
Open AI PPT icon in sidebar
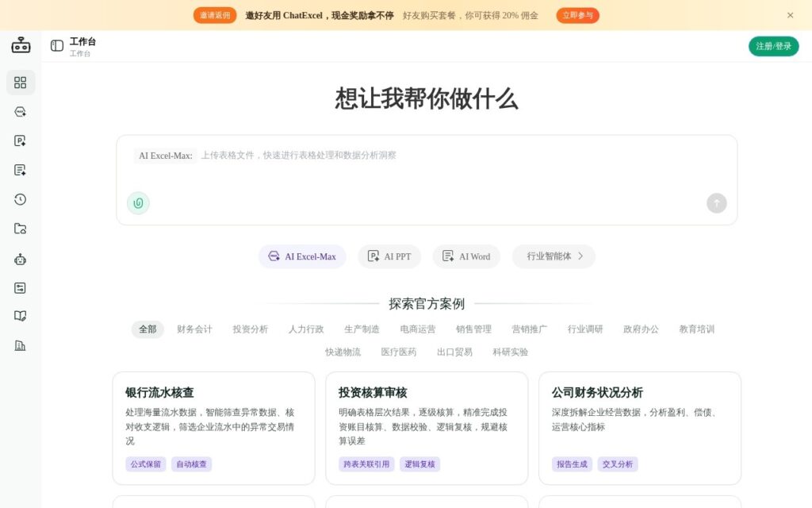click(20, 140)
